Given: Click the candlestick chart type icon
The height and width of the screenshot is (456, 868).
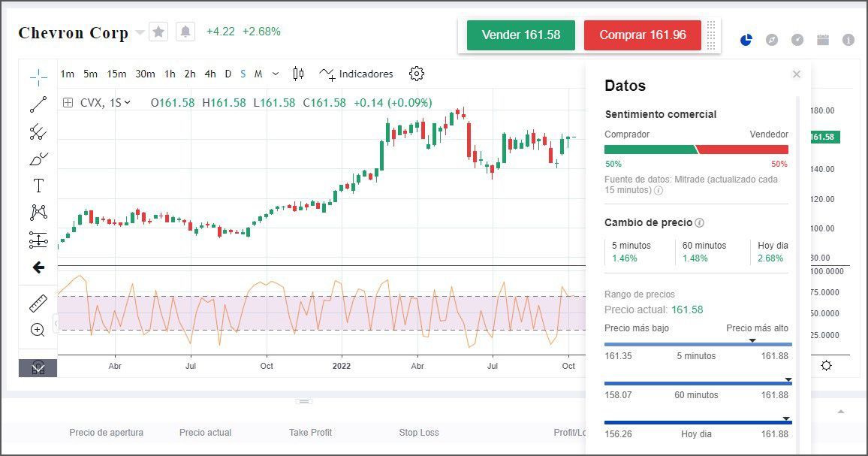Looking at the screenshot, I should 298,74.
